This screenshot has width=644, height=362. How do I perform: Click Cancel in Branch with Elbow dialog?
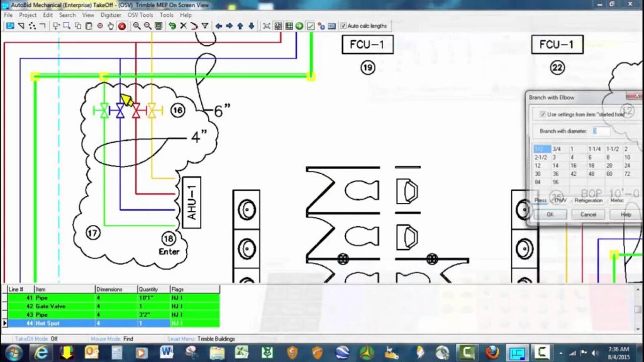click(x=588, y=214)
